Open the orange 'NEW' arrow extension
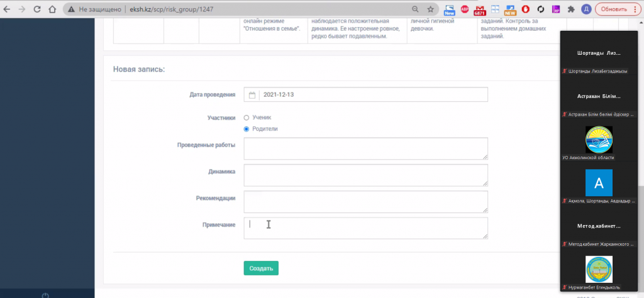644x298 pixels. click(x=510, y=10)
